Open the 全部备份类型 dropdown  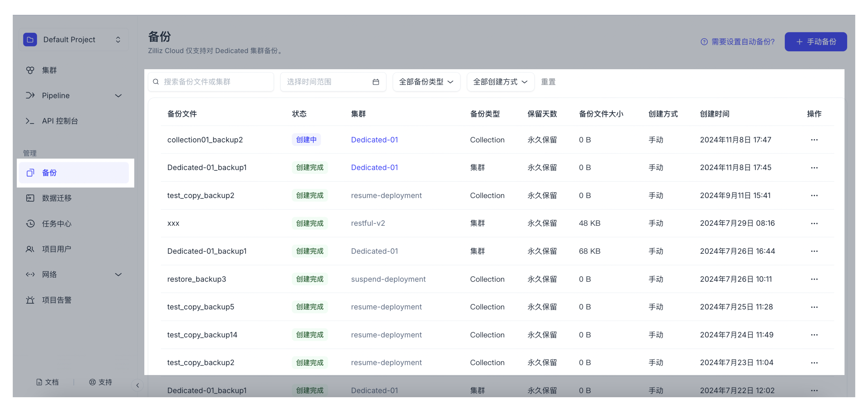[426, 82]
